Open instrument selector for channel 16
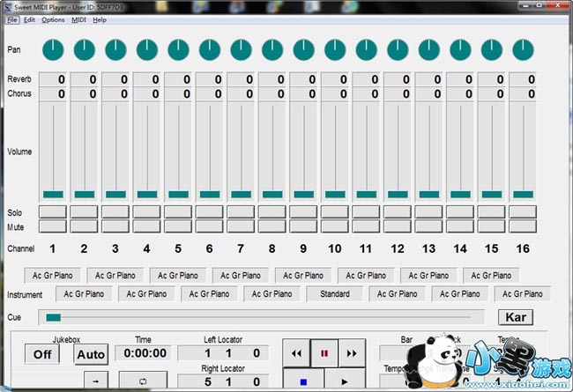This screenshot has height=392, width=573. point(523,293)
